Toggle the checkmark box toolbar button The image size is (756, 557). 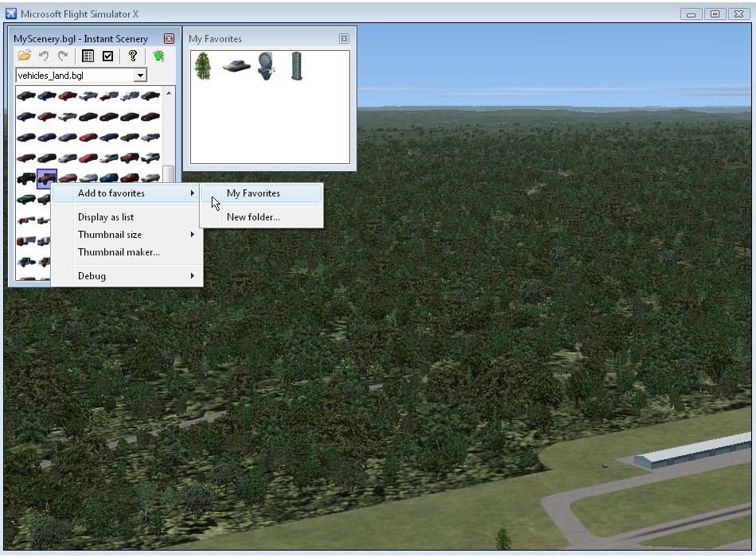point(108,56)
